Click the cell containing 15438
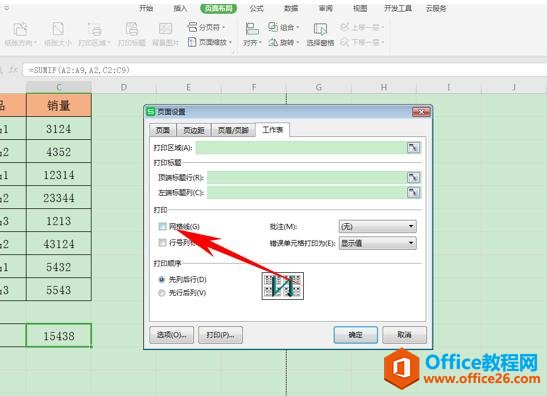 click(59, 336)
